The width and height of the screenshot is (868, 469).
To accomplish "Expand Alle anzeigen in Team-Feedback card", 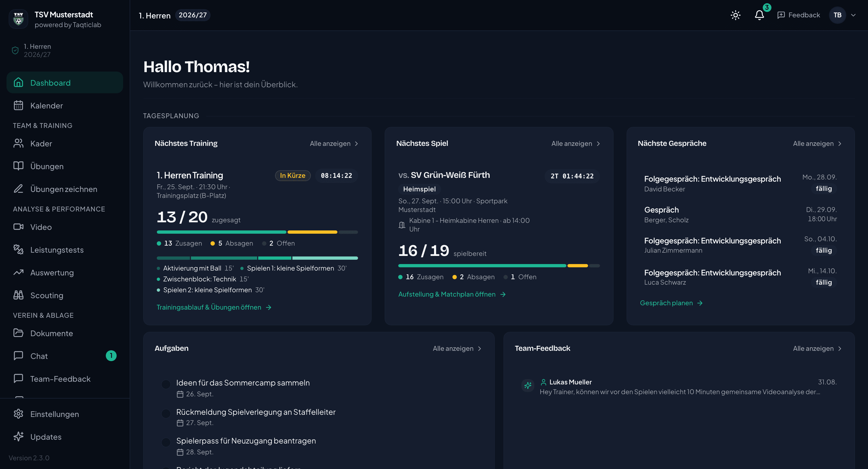I will pos(817,348).
